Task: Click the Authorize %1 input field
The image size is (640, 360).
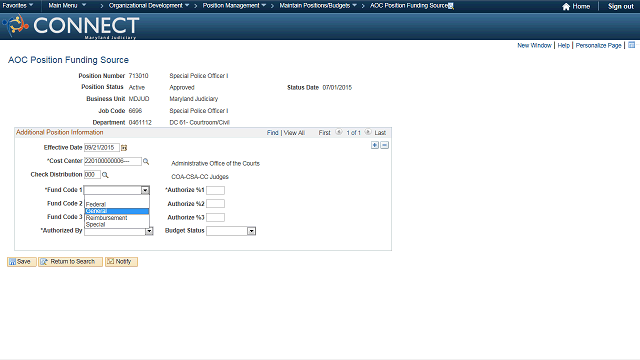Action: tap(216, 190)
